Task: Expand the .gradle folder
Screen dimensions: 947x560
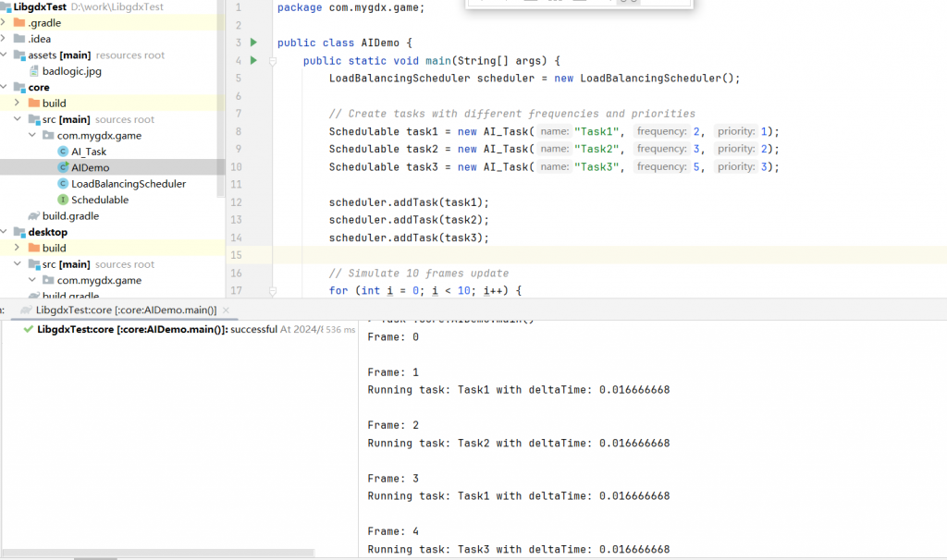Action: pos(6,22)
